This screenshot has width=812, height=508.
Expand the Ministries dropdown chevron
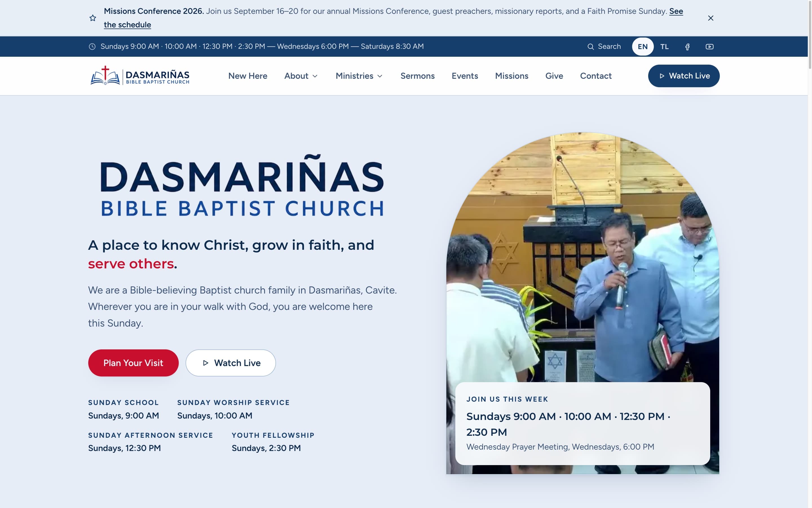pyautogui.click(x=380, y=76)
